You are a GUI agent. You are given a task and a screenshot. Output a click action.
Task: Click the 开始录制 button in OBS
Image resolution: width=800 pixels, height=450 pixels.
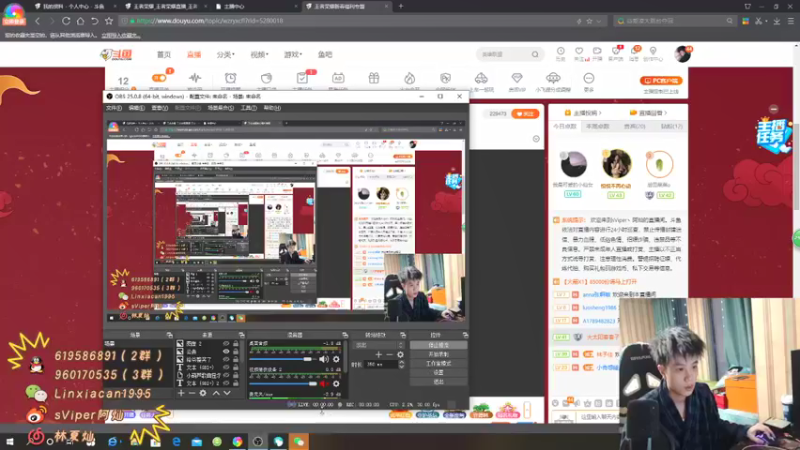(438, 354)
